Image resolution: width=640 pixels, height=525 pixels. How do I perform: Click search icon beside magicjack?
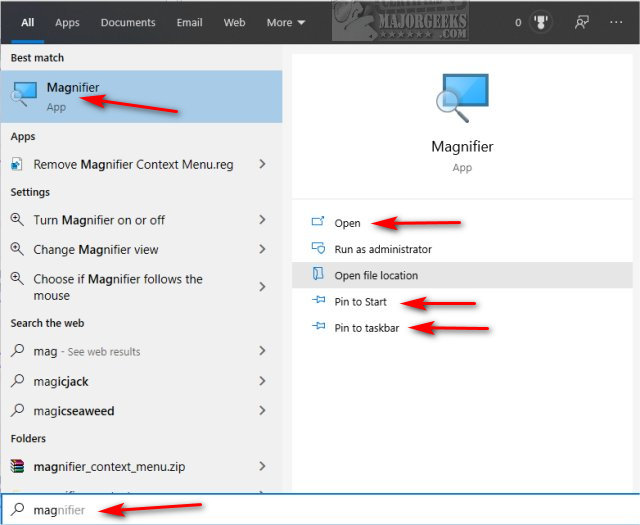coord(17,380)
